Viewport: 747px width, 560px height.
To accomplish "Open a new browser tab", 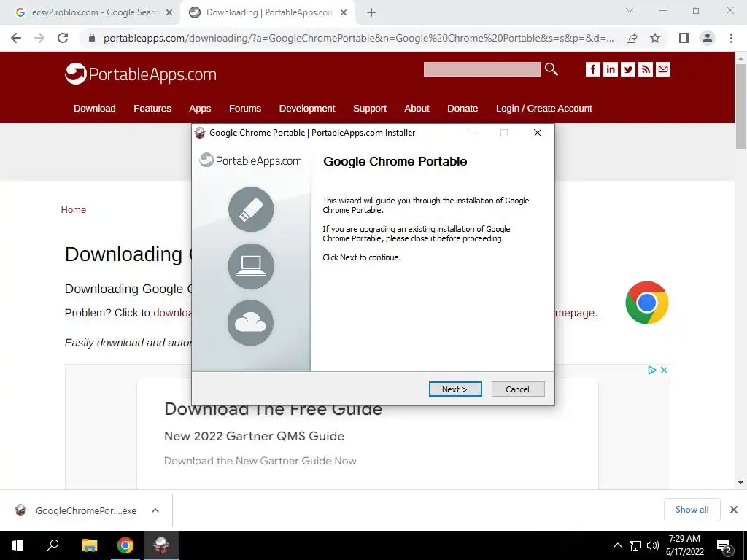I will pos(371,13).
